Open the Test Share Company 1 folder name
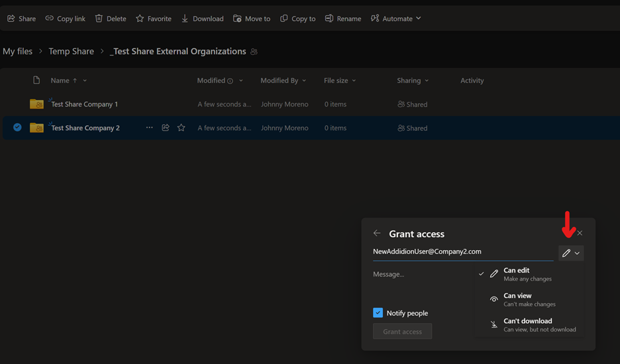620x364 pixels. [85, 105]
